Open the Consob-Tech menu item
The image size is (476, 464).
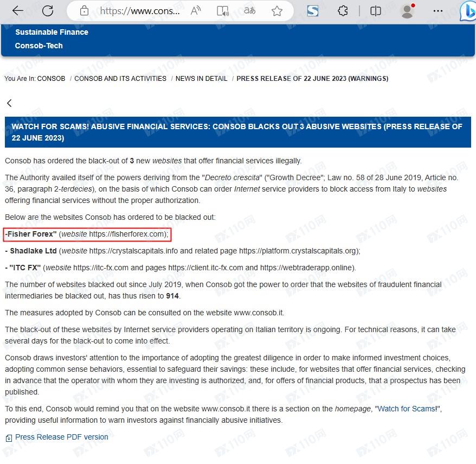[x=39, y=46]
